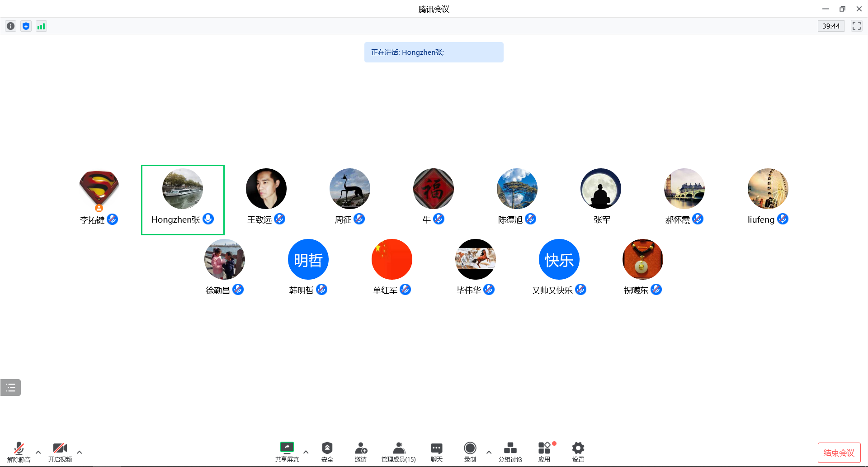Viewport: 868px width, 467px height.
Task: Open the Chat (聊天) panel
Action: (x=436, y=452)
